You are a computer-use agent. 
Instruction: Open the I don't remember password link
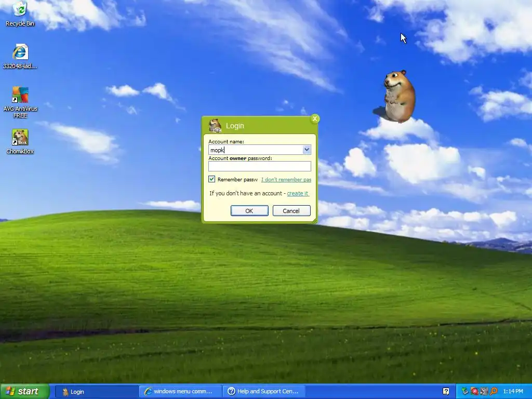point(286,179)
